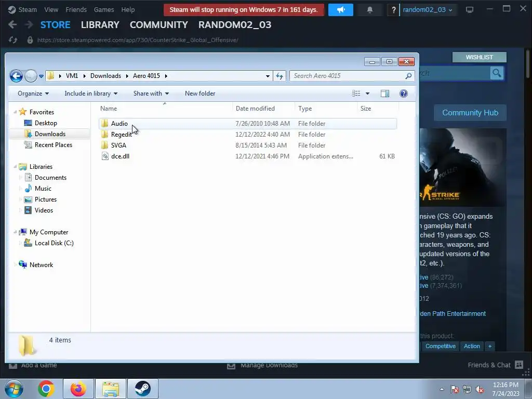Reload the Steam store page
This screenshot has height=399, width=532.
tap(13, 40)
